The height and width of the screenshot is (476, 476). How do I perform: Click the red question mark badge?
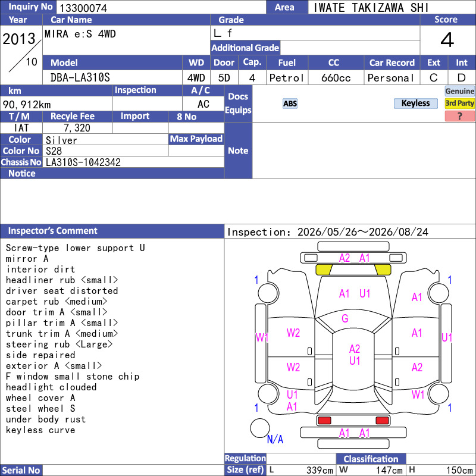click(x=459, y=116)
